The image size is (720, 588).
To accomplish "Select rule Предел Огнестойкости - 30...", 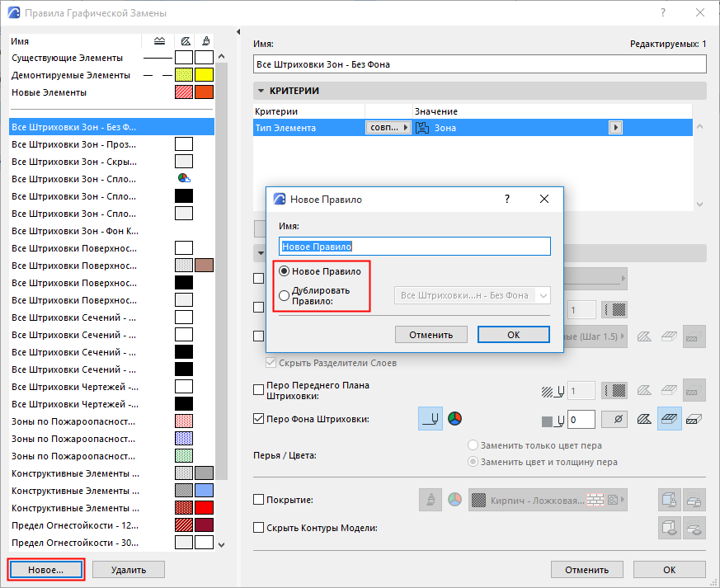I will tap(111, 543).
